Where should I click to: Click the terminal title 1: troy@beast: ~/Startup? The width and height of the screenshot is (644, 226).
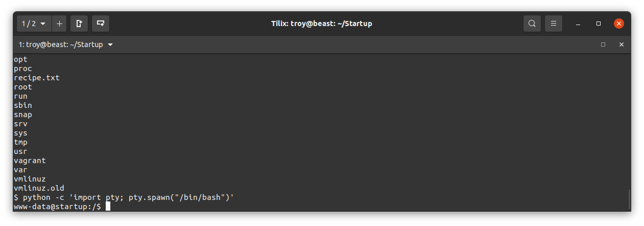click(61, 44)
